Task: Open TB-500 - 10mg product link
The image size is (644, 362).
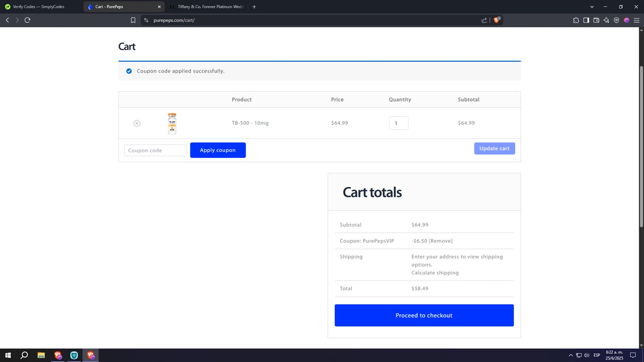Action: pos(250,123)
